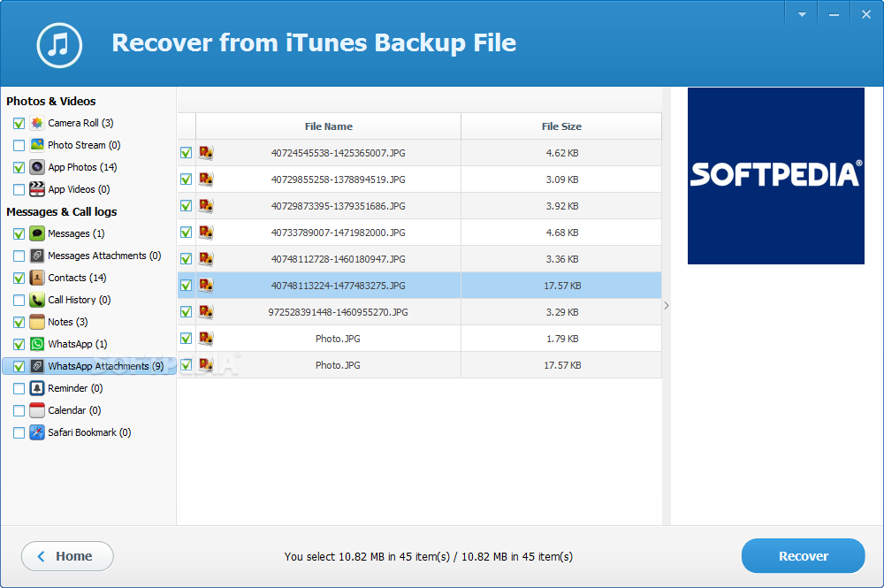
Task: Uncheck the Camera Roll checkbox
Action: [19, 124]
